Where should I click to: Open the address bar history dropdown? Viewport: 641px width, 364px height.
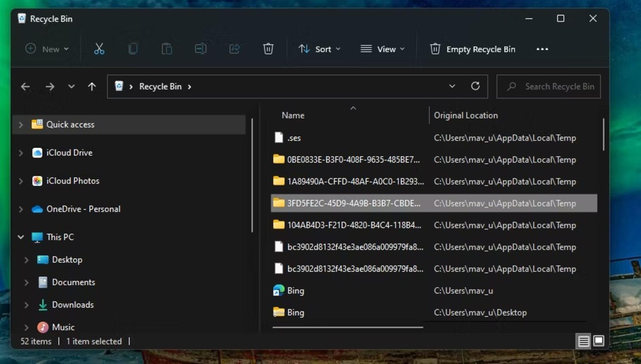(452, 86)
